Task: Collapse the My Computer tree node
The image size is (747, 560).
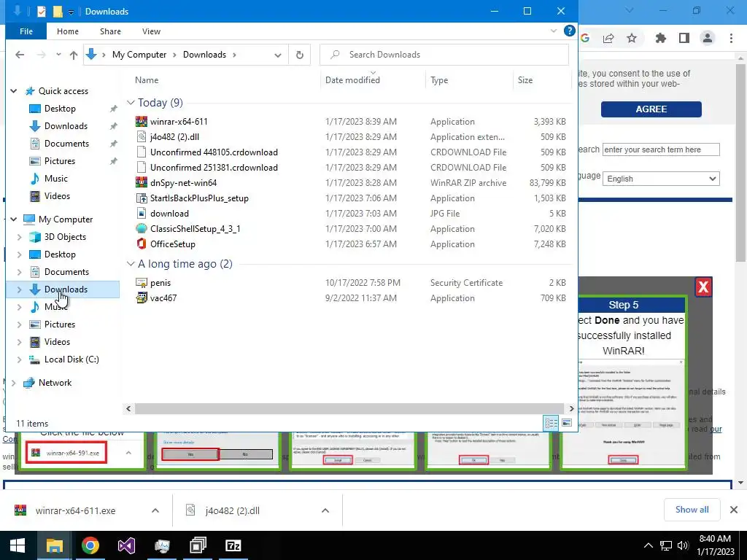Action: point(14,219)
